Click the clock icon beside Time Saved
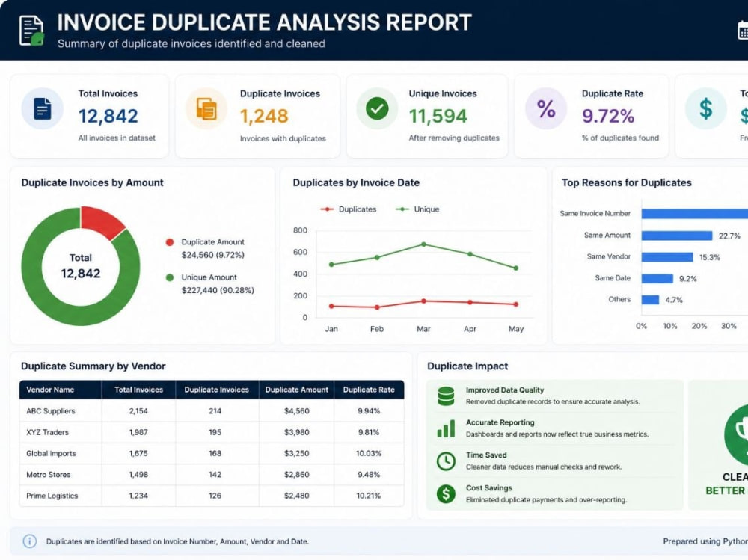 point(446,461)
